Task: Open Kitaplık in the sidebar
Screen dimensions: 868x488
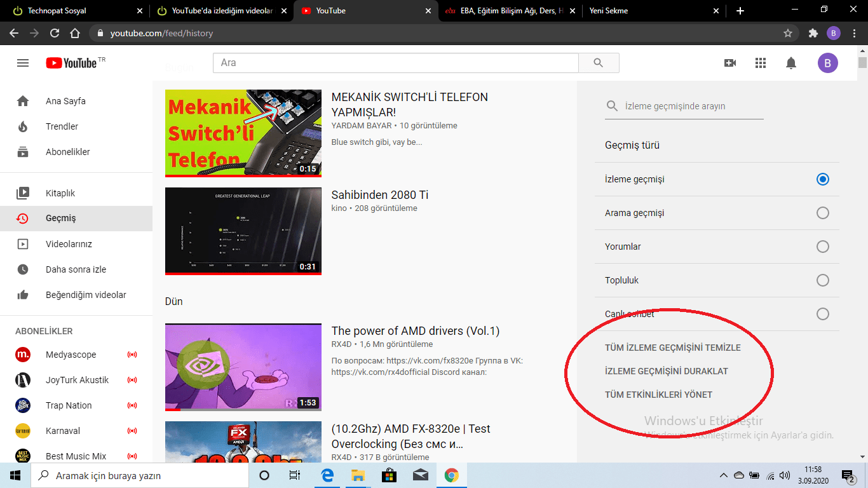Action: click(x=76, y=193)
